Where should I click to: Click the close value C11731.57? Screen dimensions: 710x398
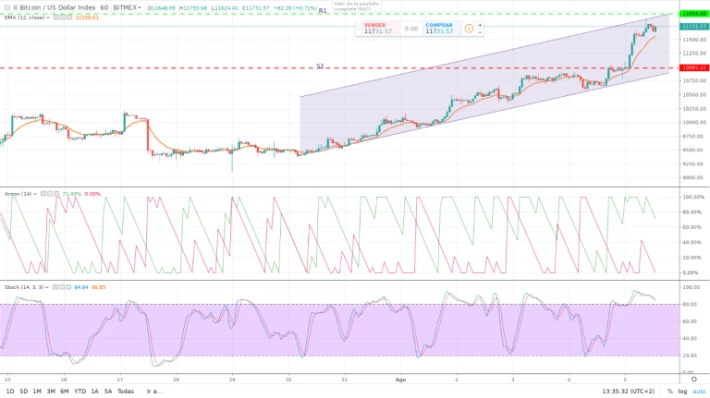[x=255, y=8]
